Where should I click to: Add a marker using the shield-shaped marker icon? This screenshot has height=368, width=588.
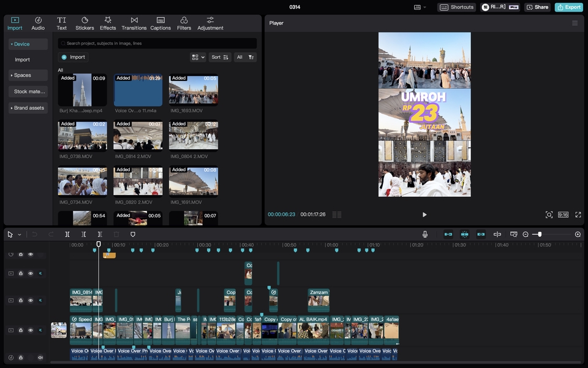pos(133,234)
